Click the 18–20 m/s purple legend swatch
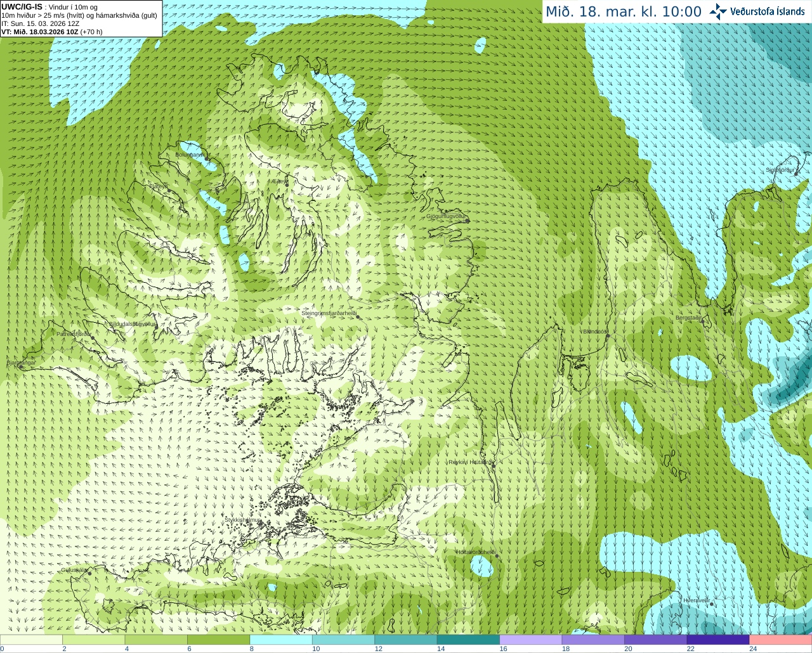 593,640
